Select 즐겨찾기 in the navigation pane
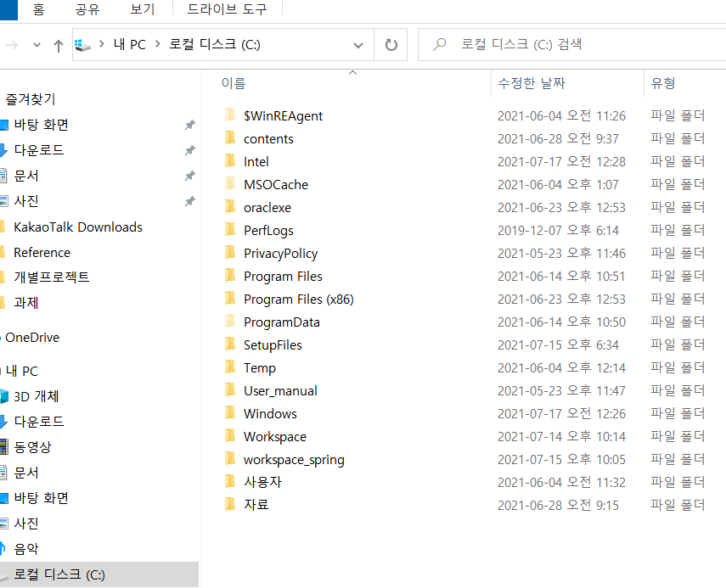Image resolution: width=726 pixels, height=588 pixels. (x=31, y=99)
